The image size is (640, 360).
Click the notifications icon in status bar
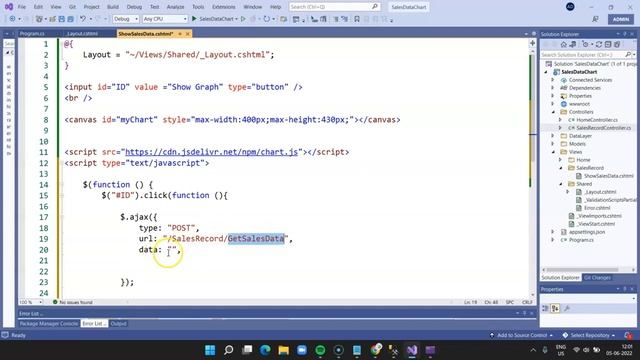628,335
